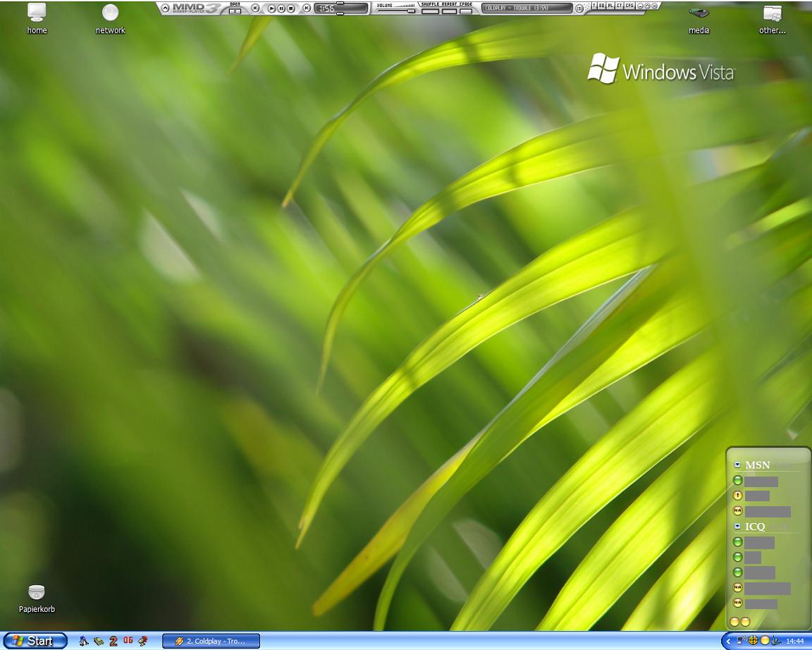
Task: Open the CFG configuration button
Action: (629, 6)
